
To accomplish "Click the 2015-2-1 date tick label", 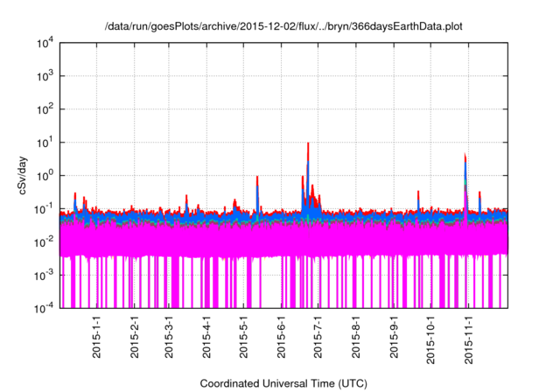I will click(134, 337).
